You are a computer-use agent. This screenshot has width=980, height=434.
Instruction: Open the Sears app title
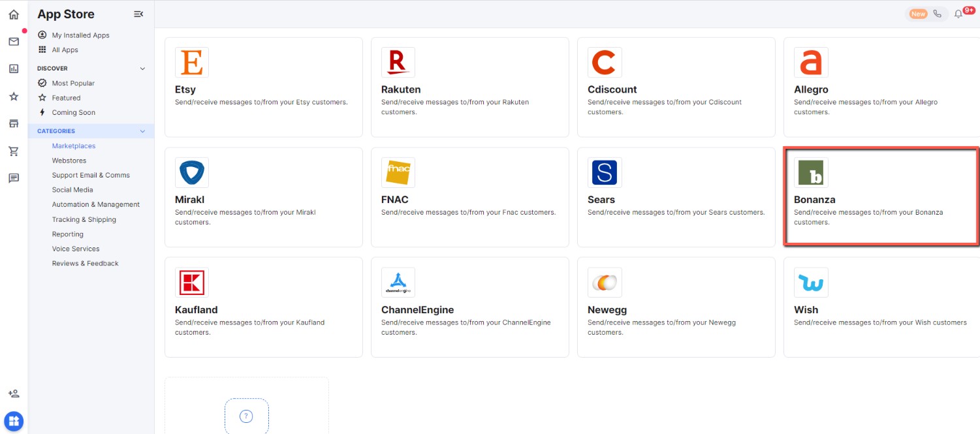click(x=601, y=200)
